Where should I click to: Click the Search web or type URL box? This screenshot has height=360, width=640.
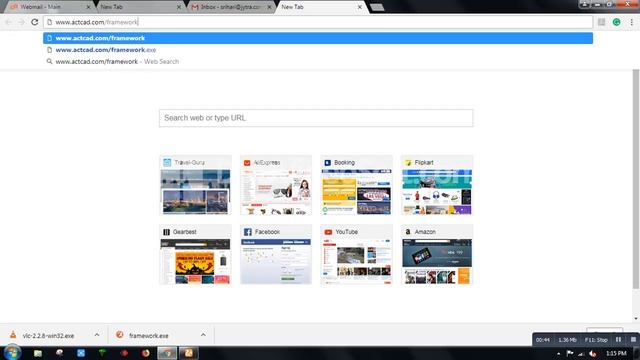coord(316,118)
